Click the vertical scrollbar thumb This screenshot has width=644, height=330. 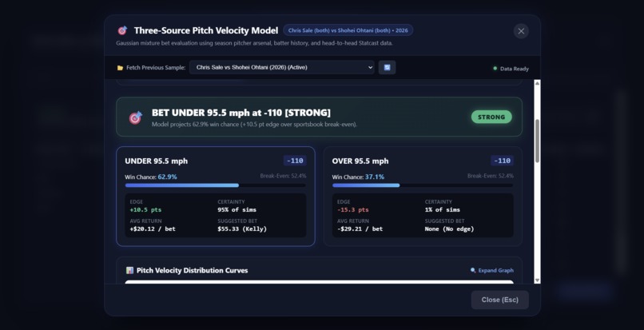(537, 141)
